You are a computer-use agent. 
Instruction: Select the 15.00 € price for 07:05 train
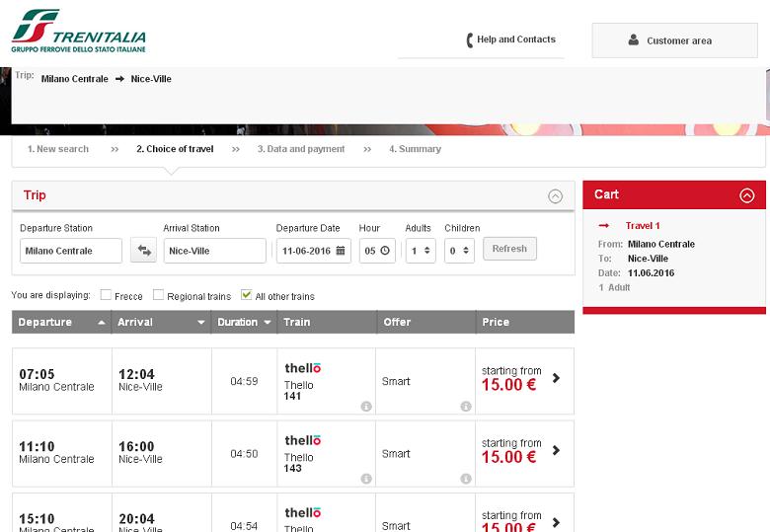[x=508, y=384]
